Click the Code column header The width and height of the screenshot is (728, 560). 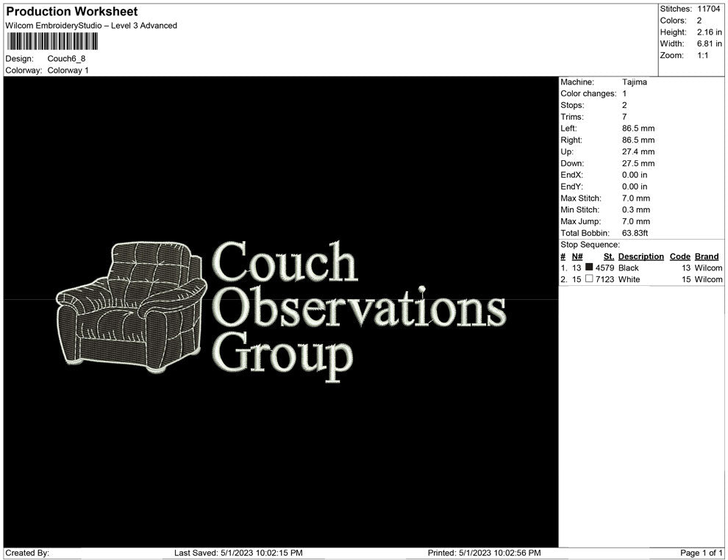[680, 256]
